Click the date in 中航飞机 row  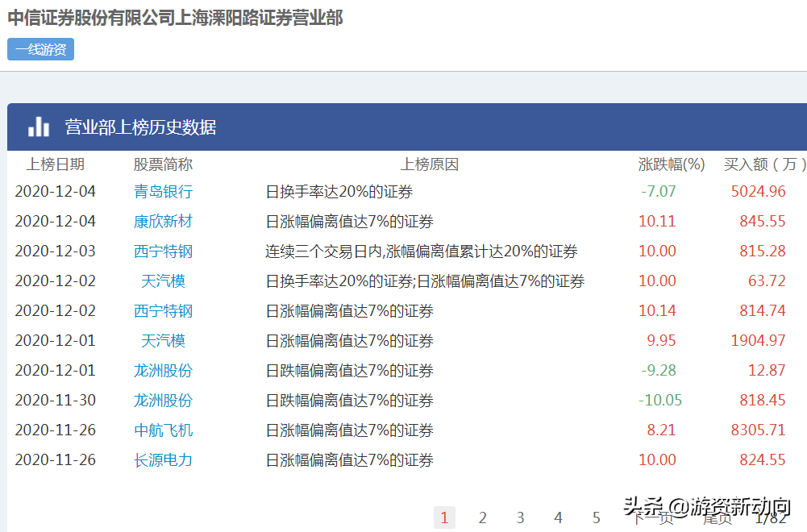(x=55, y=430)
